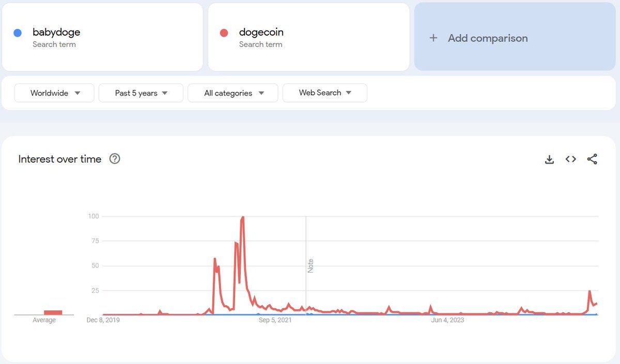Download the Interest over time CSV
The width and height of the screenshot is (620, 364).
(549, 160)
